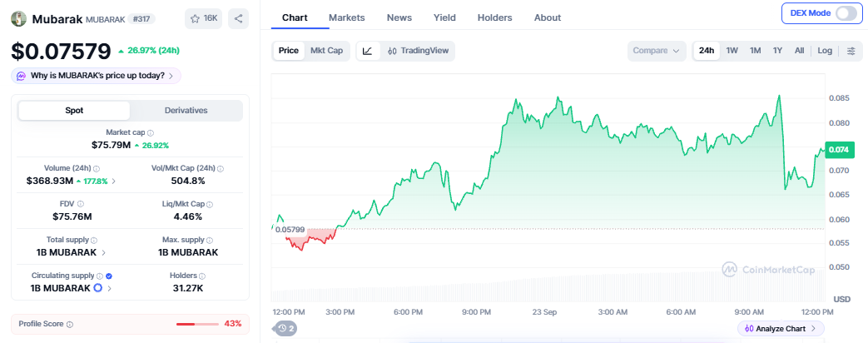Image resolution: width=868 pixels, height=343 pixels.
Task: Select the line chart icon
Action: (x=368, y=51)
